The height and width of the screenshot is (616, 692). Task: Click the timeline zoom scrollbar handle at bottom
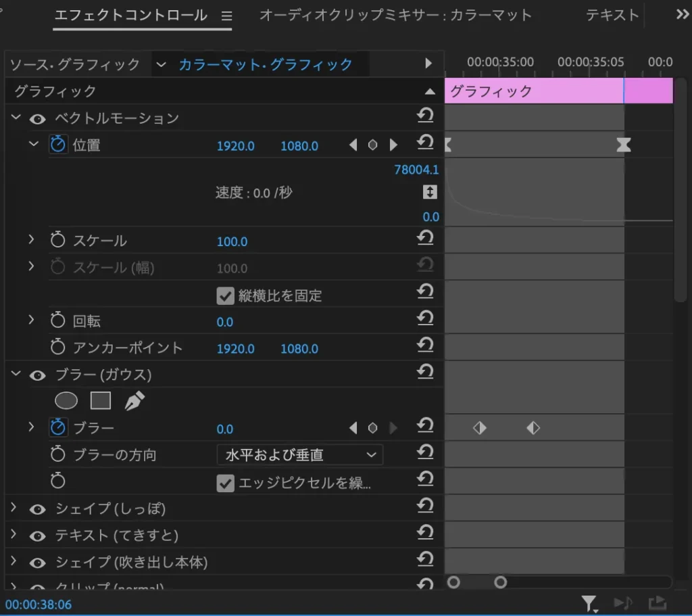coord(500,582)
